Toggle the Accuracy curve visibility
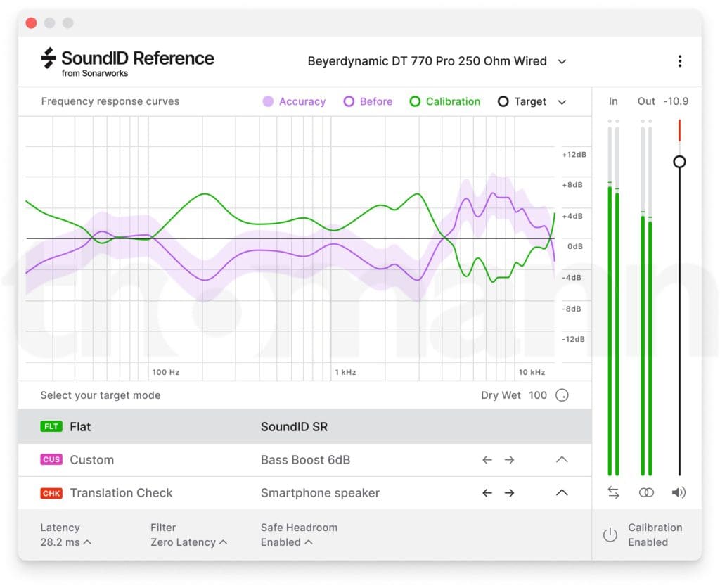 point(295,101)
